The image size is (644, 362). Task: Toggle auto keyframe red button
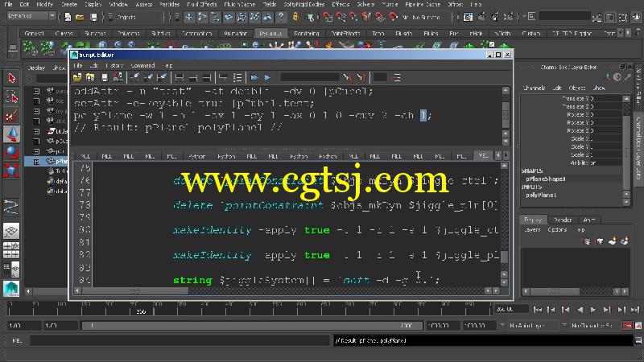coord(627,326)
